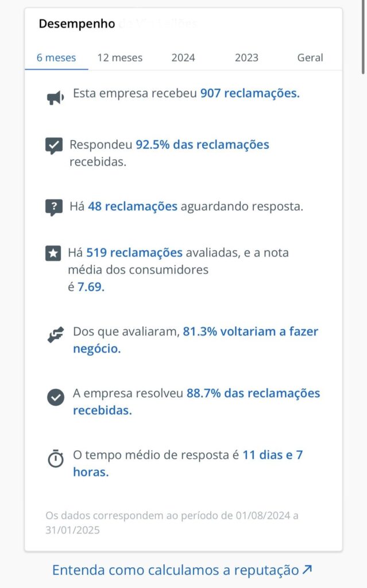Open Entenda como calculamos a reputação link

175,570
